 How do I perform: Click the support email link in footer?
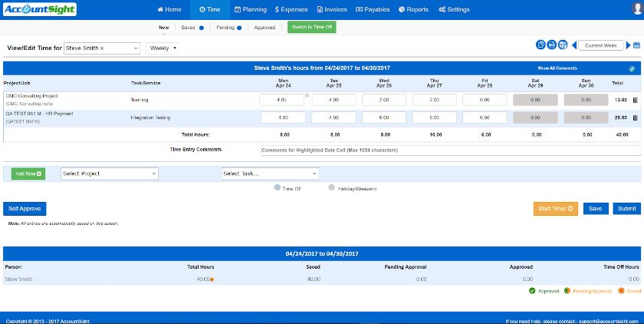tap(609, 322)
